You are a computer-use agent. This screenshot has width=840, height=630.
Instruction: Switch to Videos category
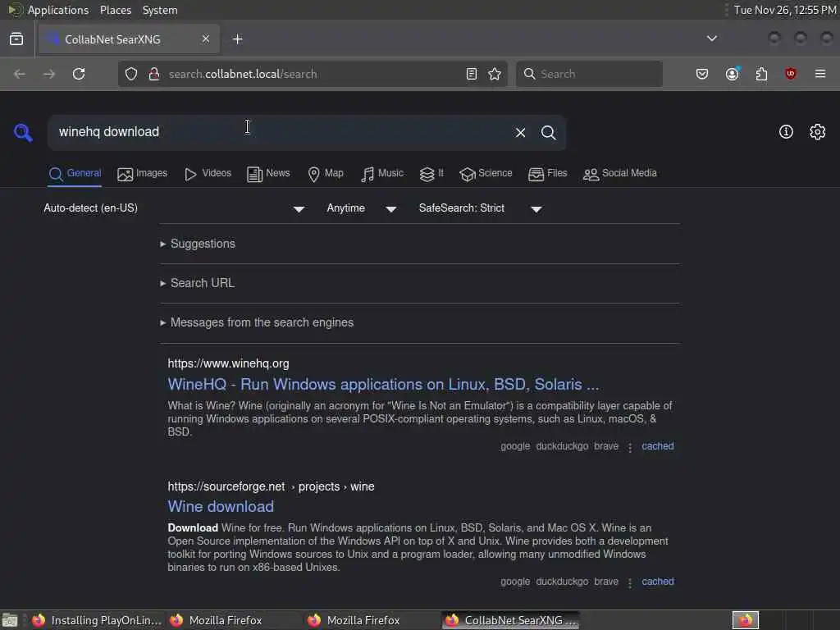click(x=208, y=174)
